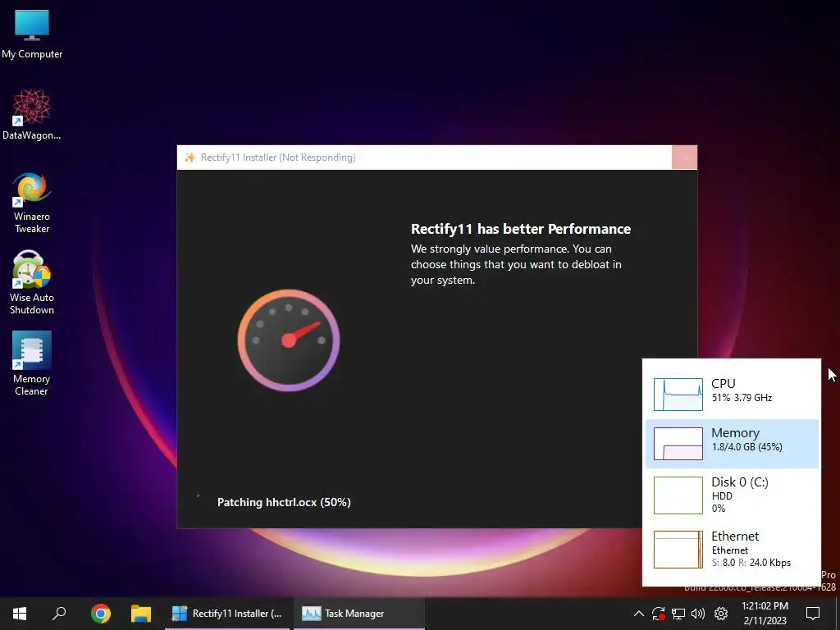Open the volume speaker tray icon
840x630 pixels.
pos(698,614)
